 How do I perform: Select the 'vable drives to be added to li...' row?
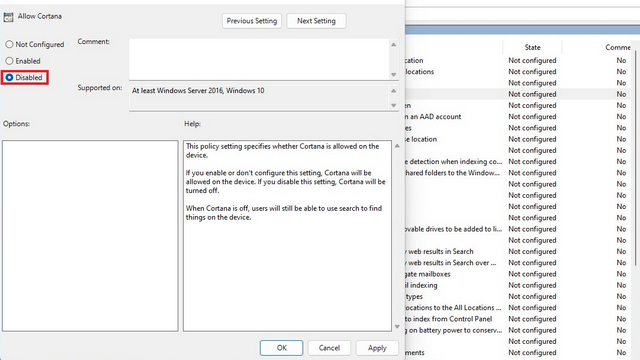(x=518, y=229)
